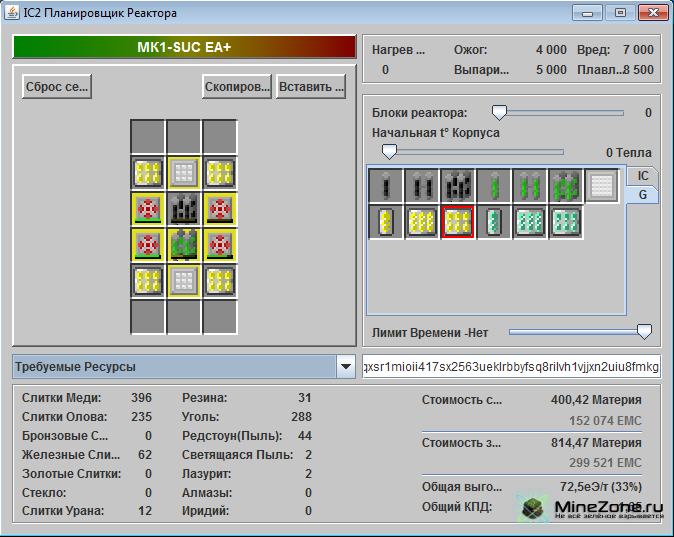
Task: Switch to the IC tab
Action: 643,176
